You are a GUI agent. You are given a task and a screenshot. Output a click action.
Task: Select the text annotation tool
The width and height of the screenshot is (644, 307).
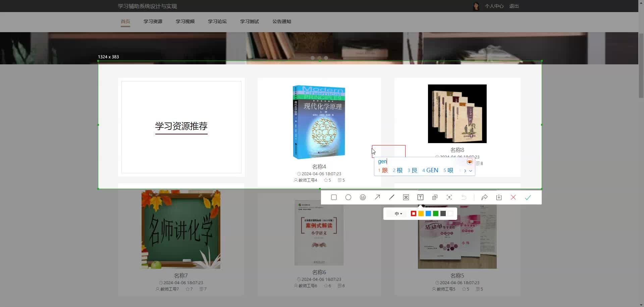coord(420,197)
